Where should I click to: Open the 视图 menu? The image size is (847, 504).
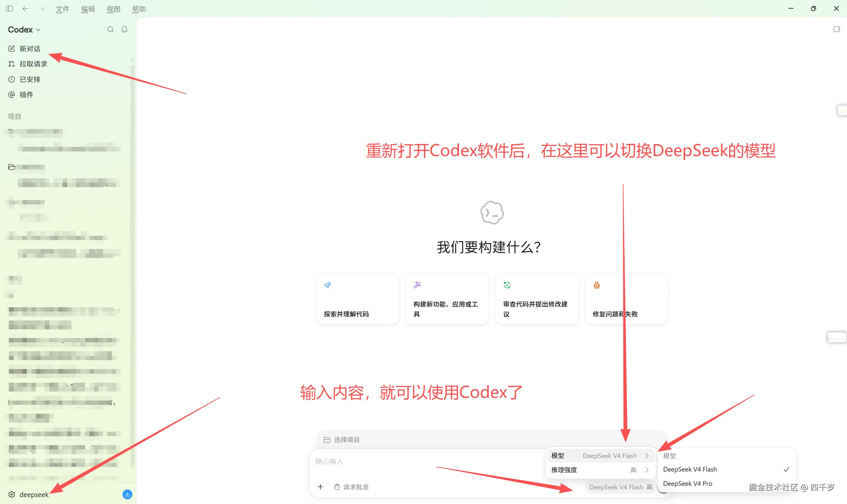tap(113, 9)
